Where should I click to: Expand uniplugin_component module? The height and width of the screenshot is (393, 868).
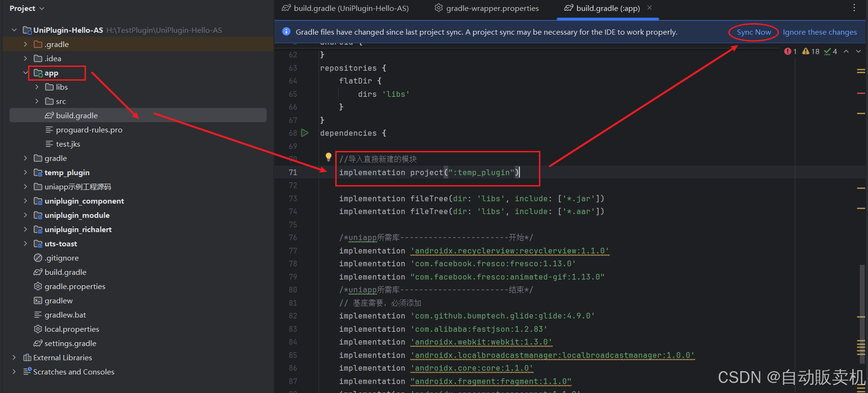[26, 201]
